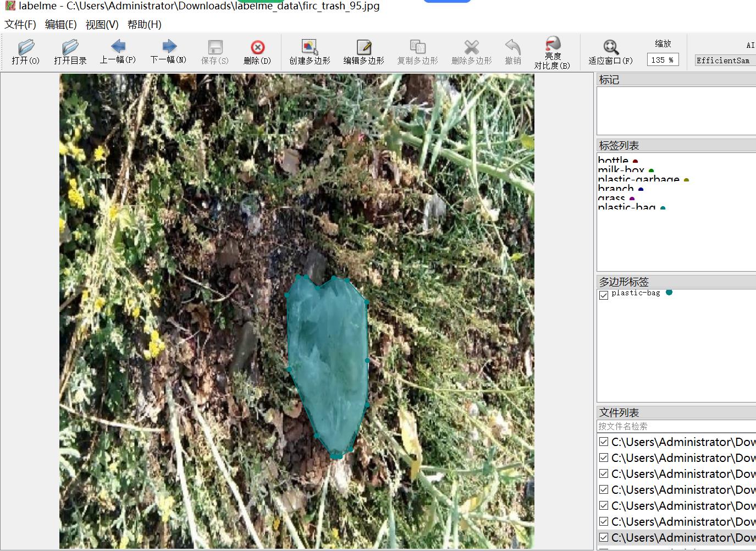The image size is (756, 551).
Task: Toggle the first file list checkbox
Action: [x=604, y=442]
